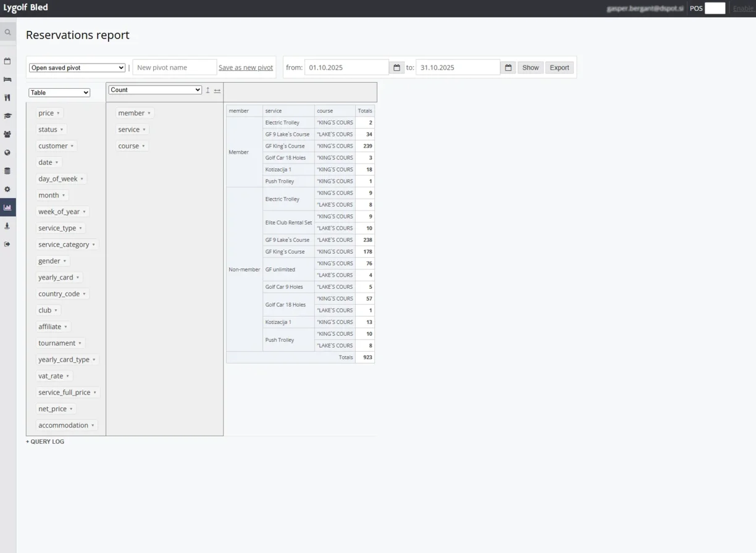Open the users group icon in sidebar

tap(7, 134)
